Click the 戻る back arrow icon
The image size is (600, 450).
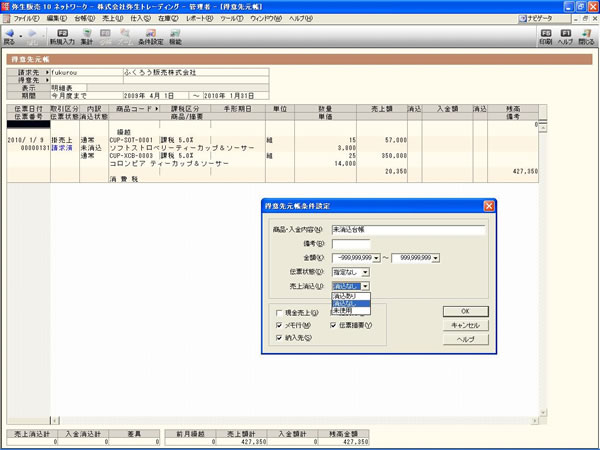pyautogui.click(x=10, y=33)
